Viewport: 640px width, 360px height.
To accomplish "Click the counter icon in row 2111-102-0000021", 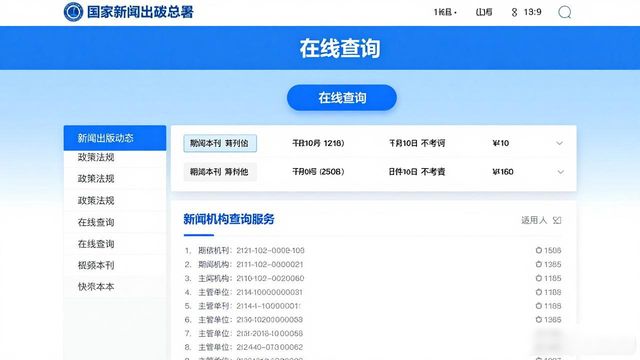I will [x=539, y=264].
